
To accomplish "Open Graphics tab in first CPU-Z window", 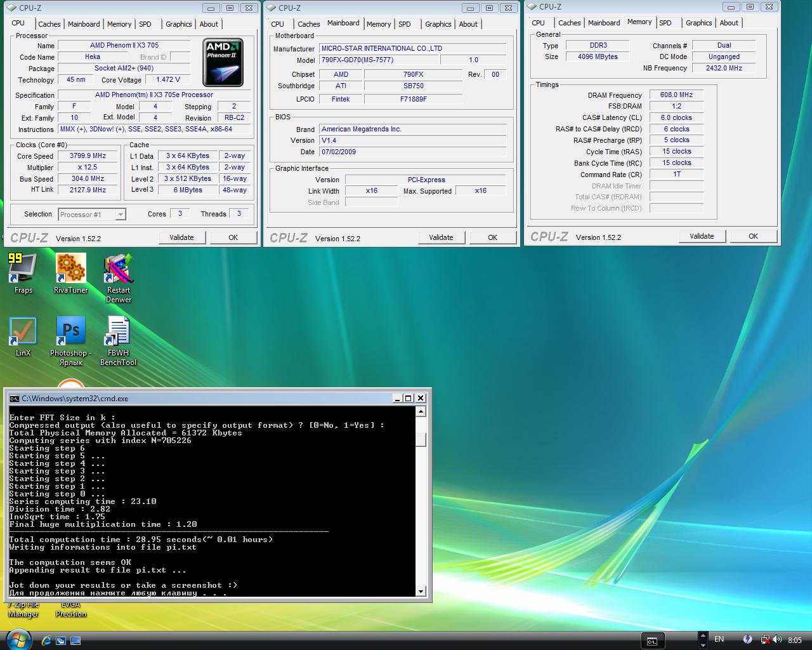I will click(x=179, y=24).
